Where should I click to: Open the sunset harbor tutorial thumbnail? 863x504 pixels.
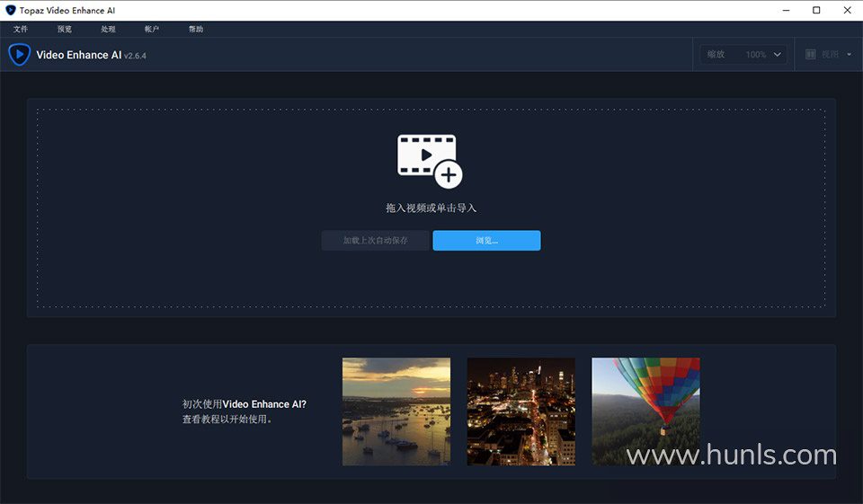click(x=396, y=411)
